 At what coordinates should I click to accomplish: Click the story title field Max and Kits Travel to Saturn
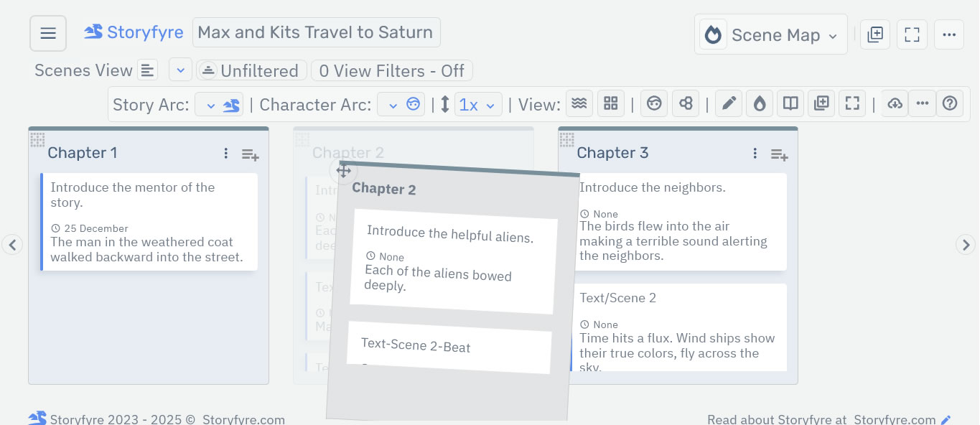tap(316, 32)
